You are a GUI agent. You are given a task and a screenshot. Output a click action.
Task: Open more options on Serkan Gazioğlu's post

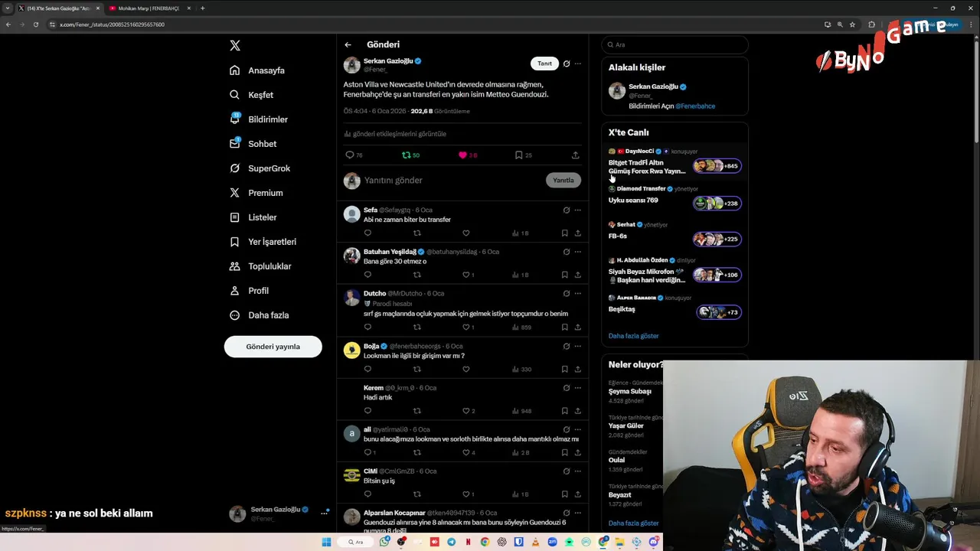point(578,64)
